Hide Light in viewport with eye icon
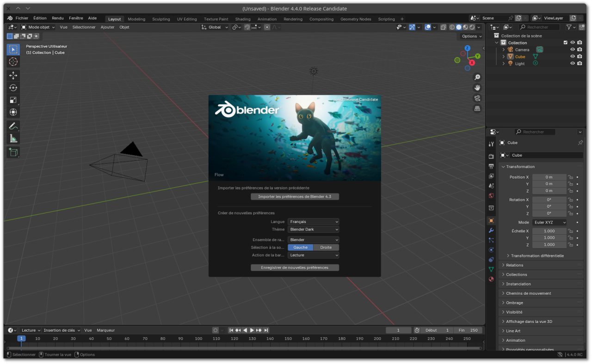The width and height of the screenshot is (592, 364). click(573, 63)
